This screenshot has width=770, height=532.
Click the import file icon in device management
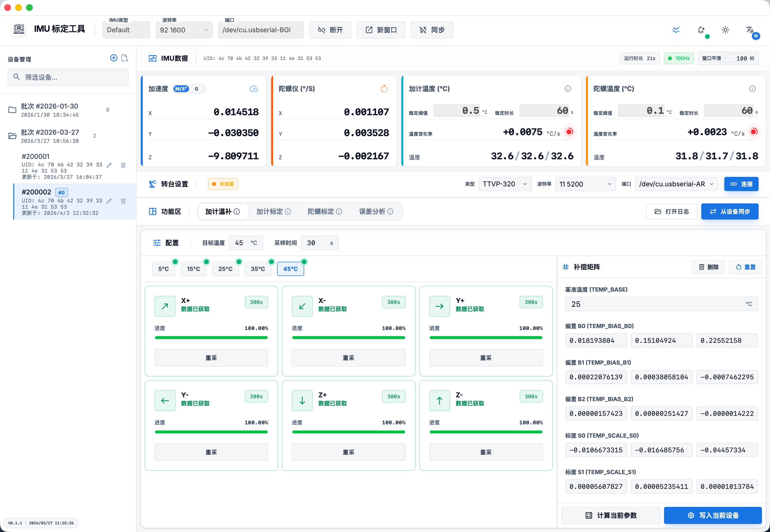coord(125,58)
